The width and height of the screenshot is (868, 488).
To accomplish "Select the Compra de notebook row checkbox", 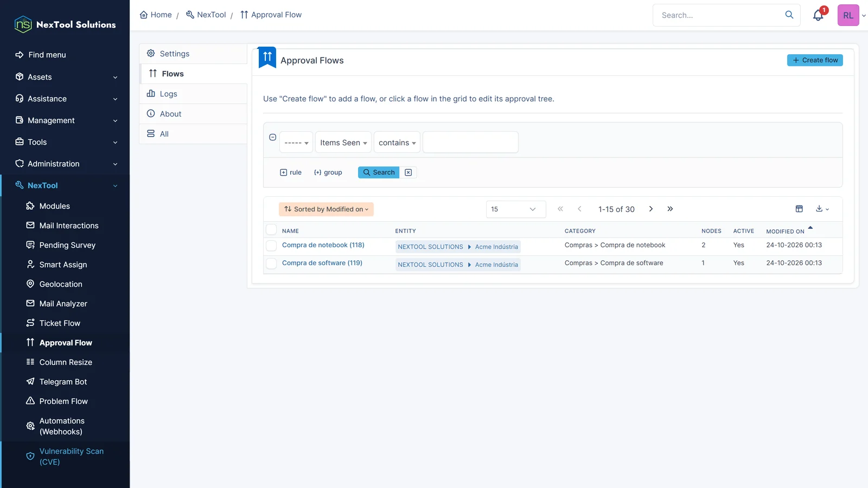I will point(271,246).
